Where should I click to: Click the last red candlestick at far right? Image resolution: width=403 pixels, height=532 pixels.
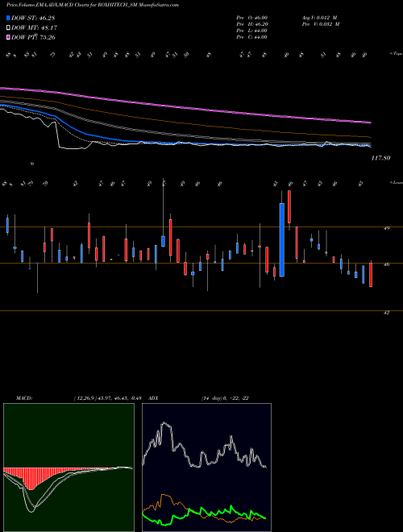(x=371, y=275)
